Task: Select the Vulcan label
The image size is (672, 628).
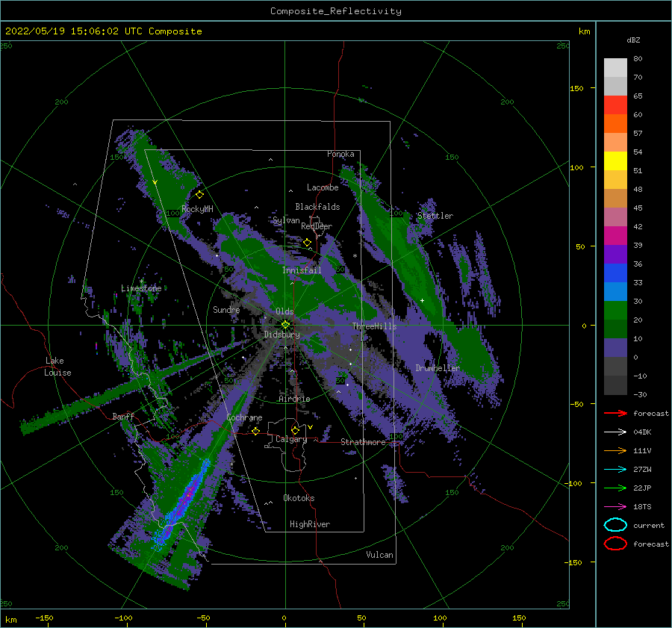Action: click(379, 555)
